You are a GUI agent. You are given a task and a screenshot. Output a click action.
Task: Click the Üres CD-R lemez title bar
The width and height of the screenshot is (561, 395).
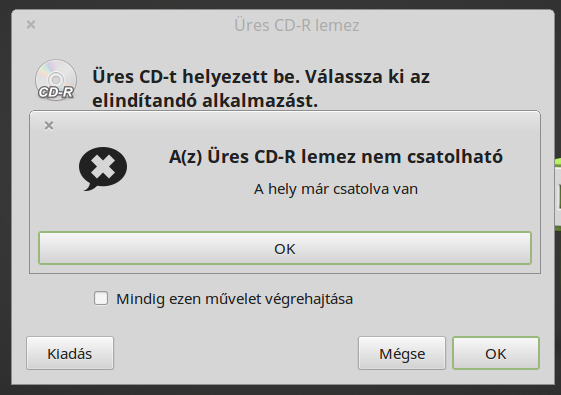[283, 25]
